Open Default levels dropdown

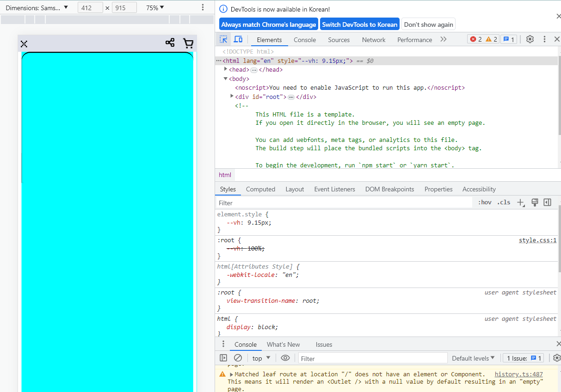pyautogui.click(x=473, y=358)
